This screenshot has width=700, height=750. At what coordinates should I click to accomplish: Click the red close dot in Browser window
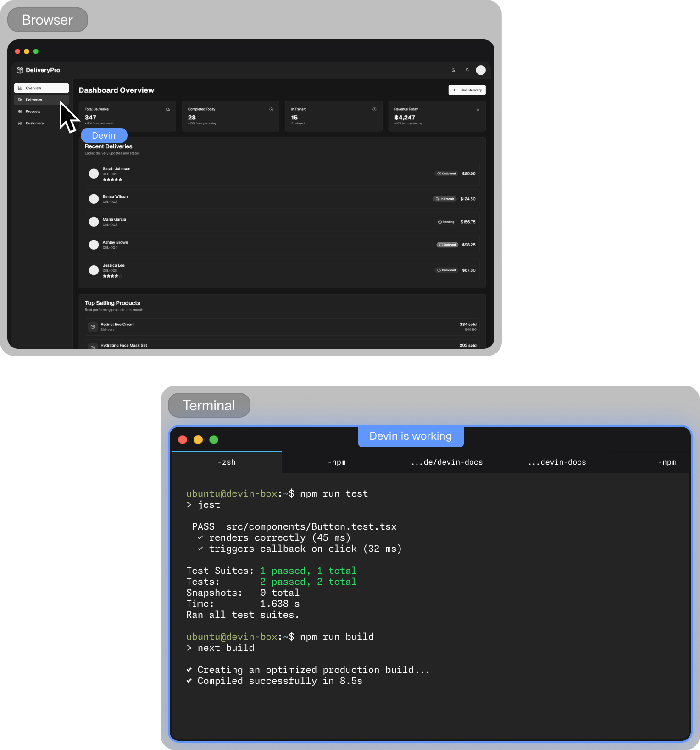click(x=17, y=51)
